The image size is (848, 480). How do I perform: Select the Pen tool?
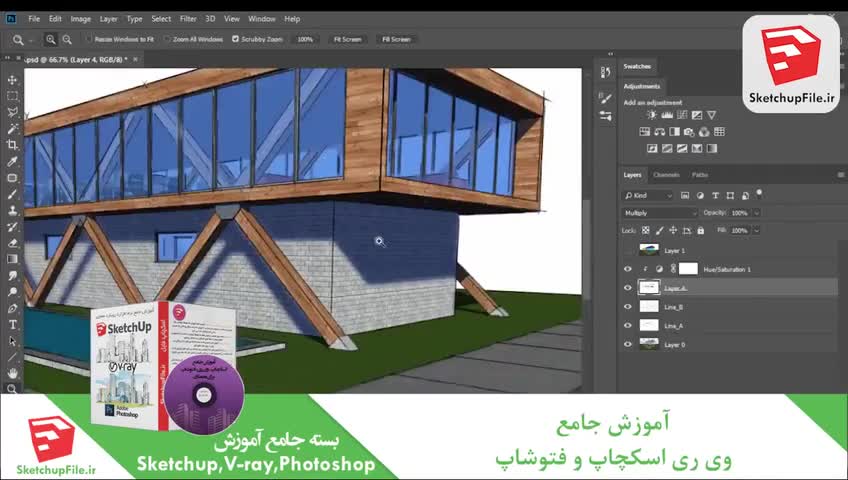coord(12,308)
